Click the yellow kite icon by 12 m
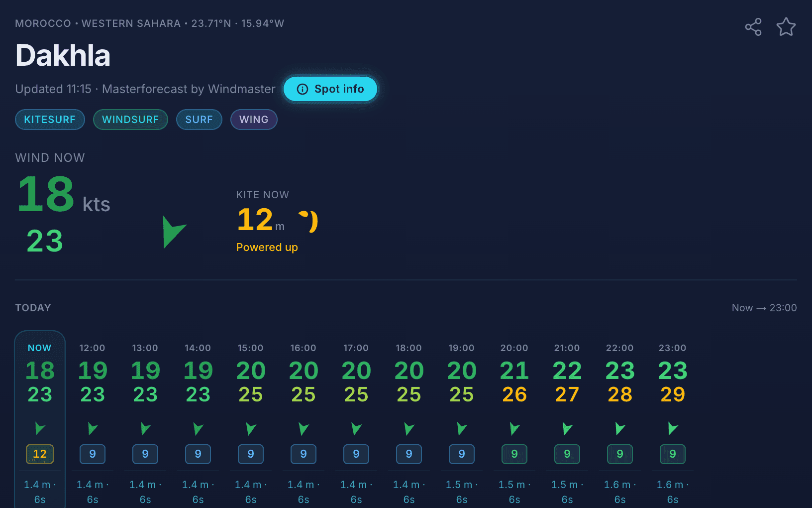This screenshot has width=812, height=508. 308,221
